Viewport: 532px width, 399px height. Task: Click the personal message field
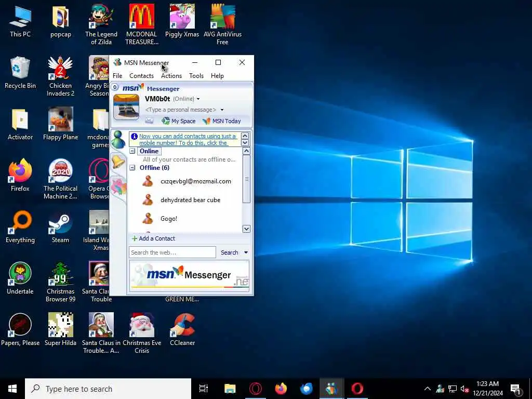pyautogui.click(x=180, y=110)
